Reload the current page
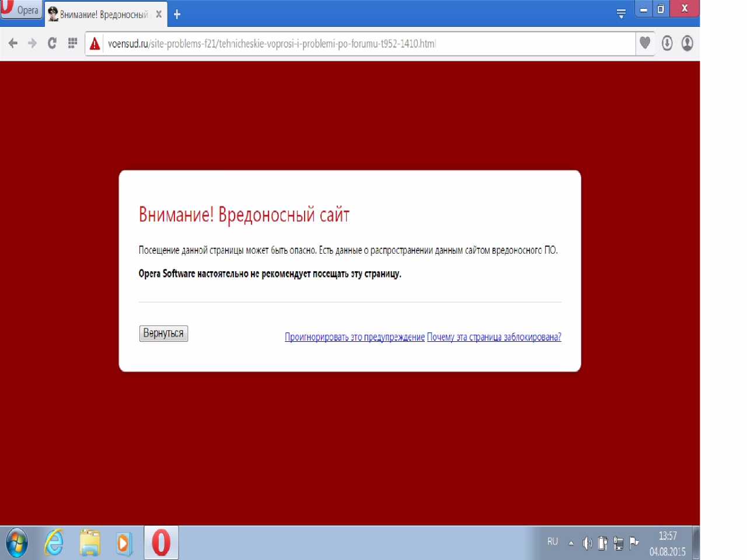 pyautogui.click(x=52, y=43)
